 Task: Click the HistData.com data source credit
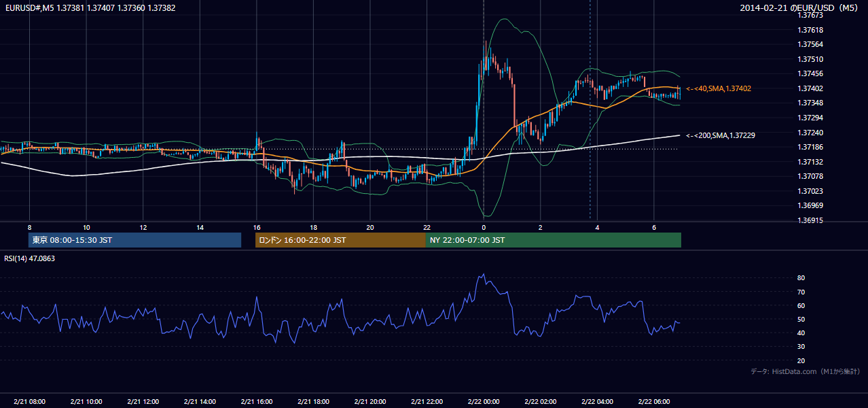[x=806, y=371]
